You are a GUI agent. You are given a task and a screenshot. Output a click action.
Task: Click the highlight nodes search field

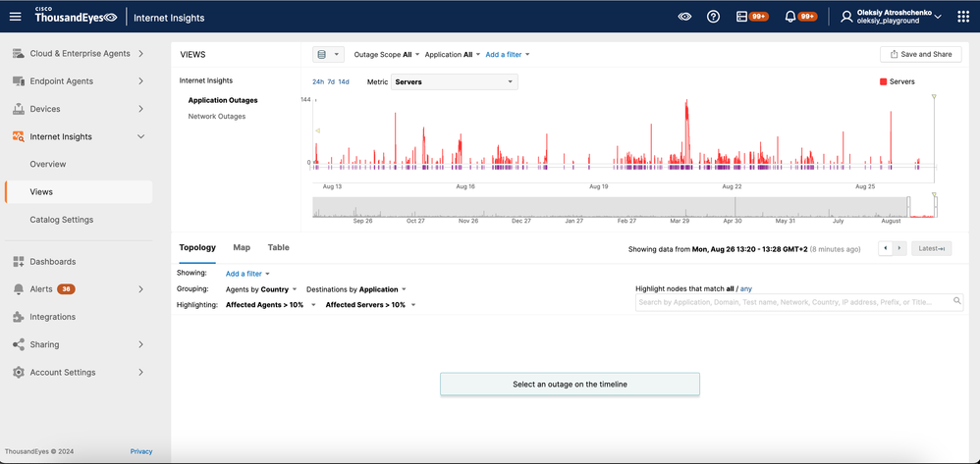799,301
